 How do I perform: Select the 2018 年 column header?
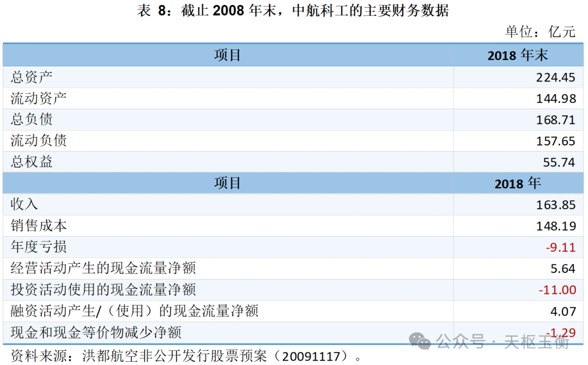517,183
